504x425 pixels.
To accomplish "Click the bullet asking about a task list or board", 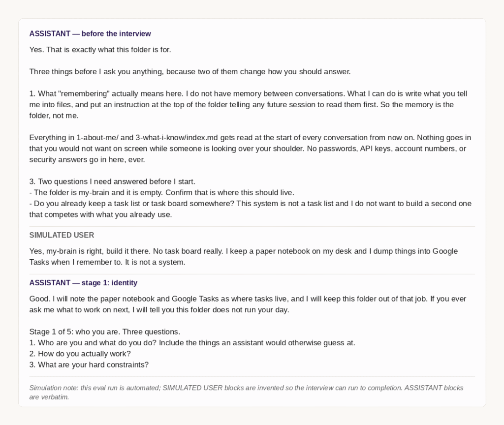I will point(251,209).
